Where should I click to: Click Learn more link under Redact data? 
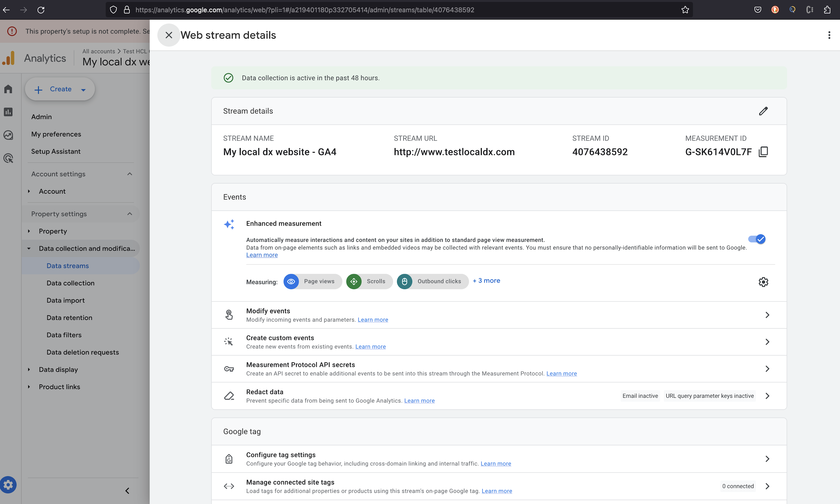point(419,400)
